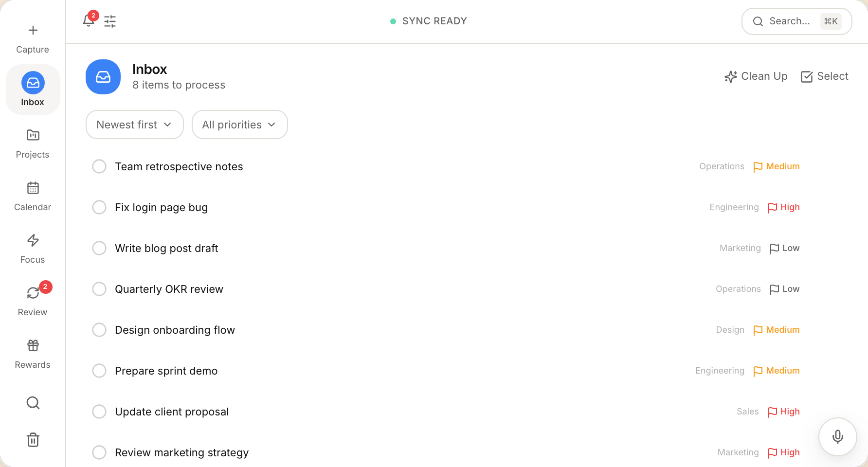868x467 pixels.
Task: Complete the Quarterly OKR review item
Action: point(99,289)
